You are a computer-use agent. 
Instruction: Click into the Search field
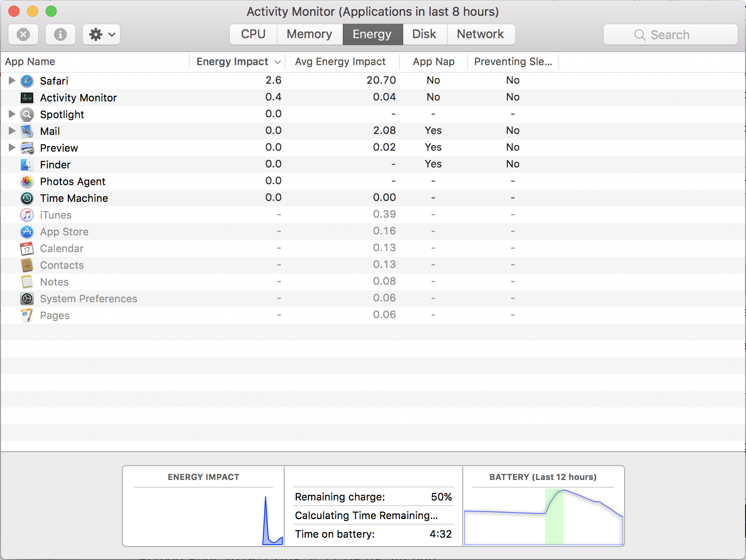671,34
